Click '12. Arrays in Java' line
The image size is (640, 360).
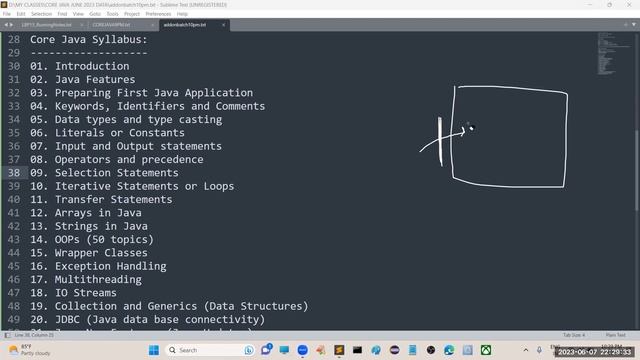click(x=86, y=213)
